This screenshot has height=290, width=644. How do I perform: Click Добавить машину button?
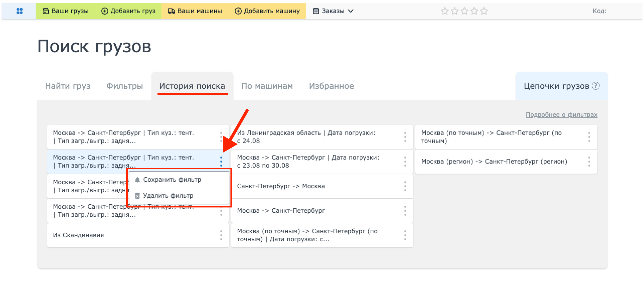(267, 11)
